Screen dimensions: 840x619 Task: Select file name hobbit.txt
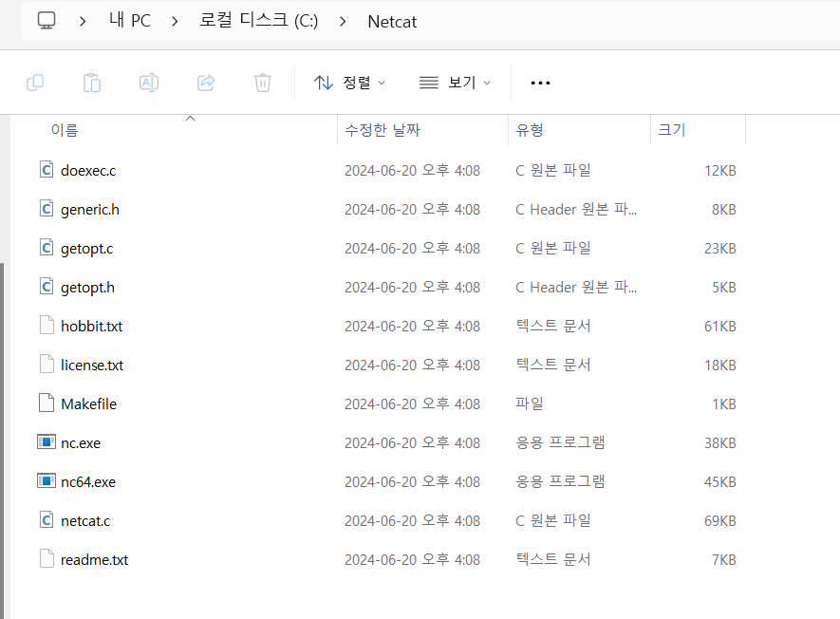pos(92,327)
